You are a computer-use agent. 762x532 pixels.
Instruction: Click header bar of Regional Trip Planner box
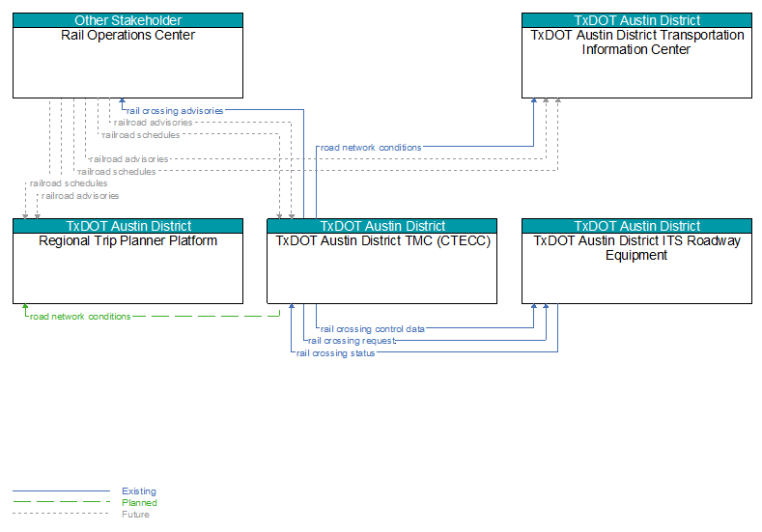pos(127,226)
